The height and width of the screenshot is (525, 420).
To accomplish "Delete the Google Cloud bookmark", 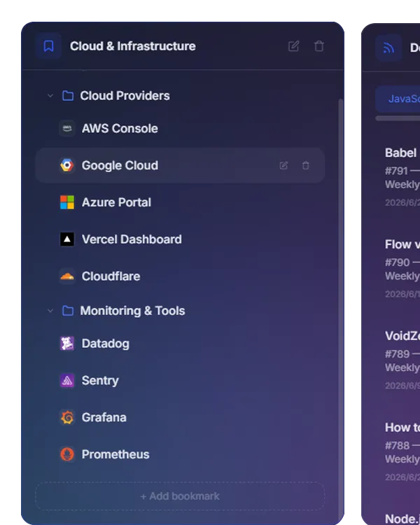I will tap(305, 165).
